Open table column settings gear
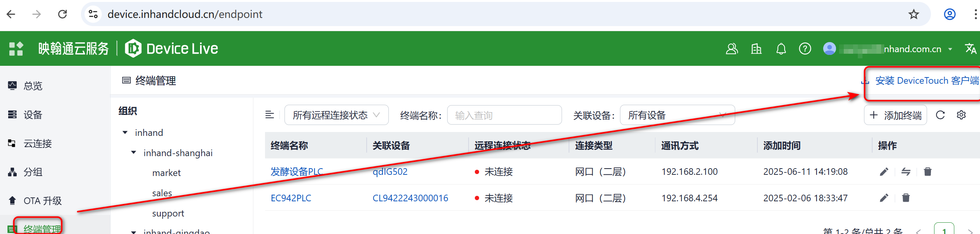 coord(961,115)
